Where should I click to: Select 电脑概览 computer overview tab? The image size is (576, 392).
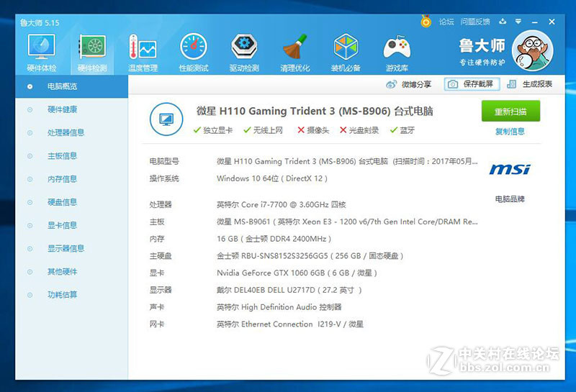click(71, 86)
